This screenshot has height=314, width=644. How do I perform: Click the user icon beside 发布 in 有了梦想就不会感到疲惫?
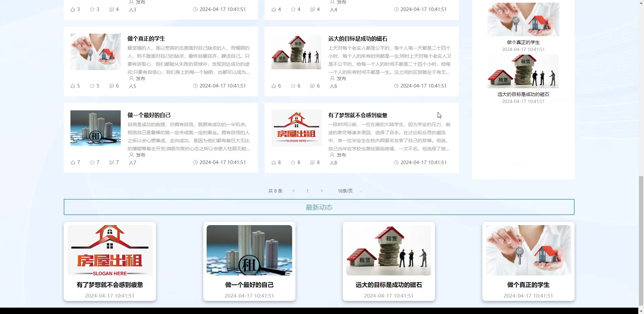[332, 155]
